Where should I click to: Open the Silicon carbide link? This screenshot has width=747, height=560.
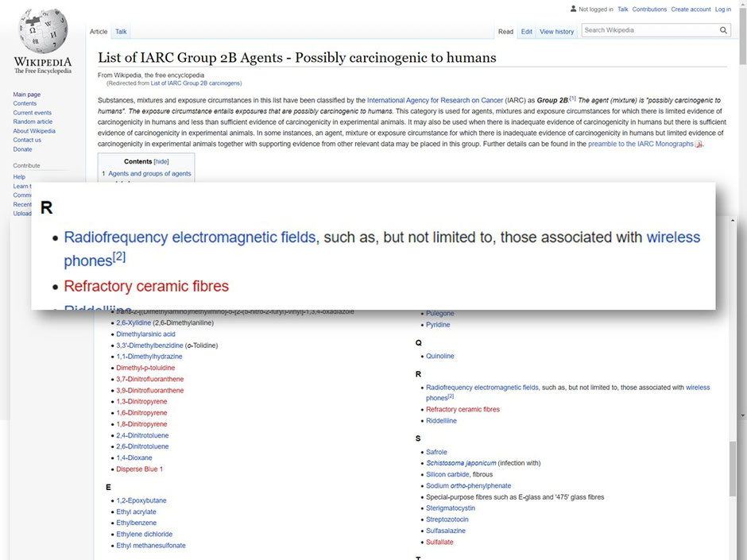[x=447, y=475]
